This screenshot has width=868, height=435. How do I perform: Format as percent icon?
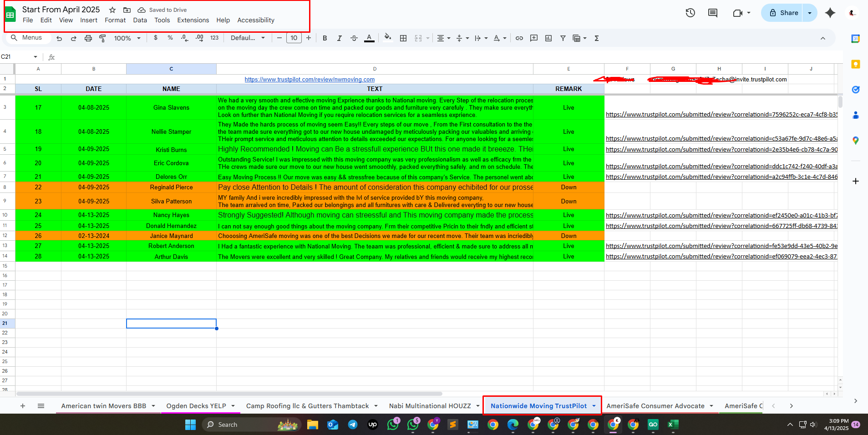click(170, 38)
